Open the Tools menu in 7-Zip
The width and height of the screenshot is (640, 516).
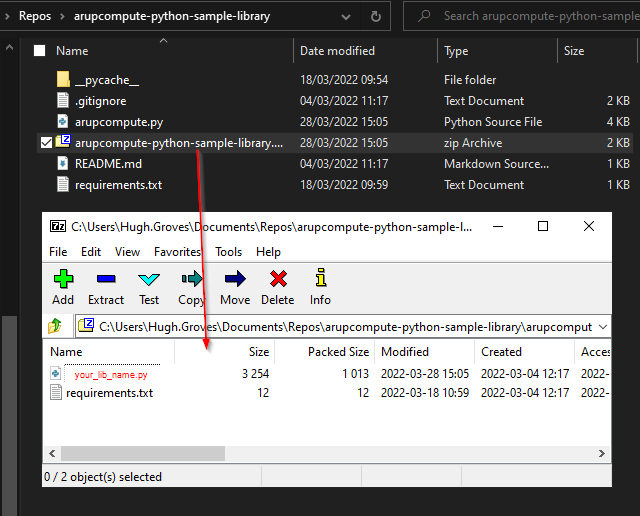coord(229,252)
